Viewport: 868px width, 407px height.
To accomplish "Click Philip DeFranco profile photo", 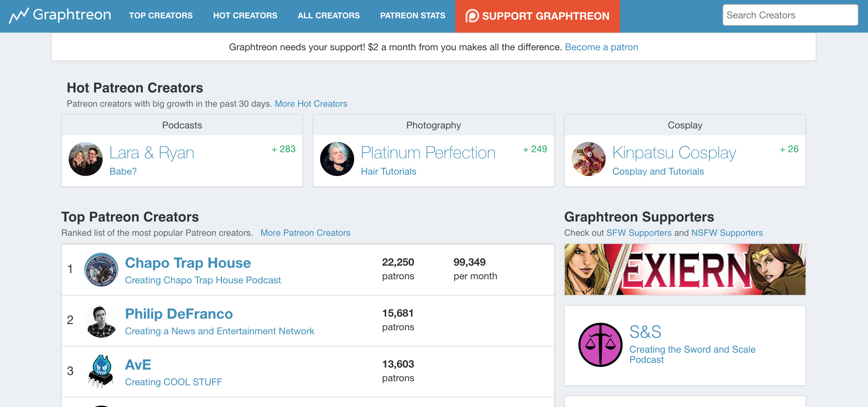I will click(x=101, y=321).
